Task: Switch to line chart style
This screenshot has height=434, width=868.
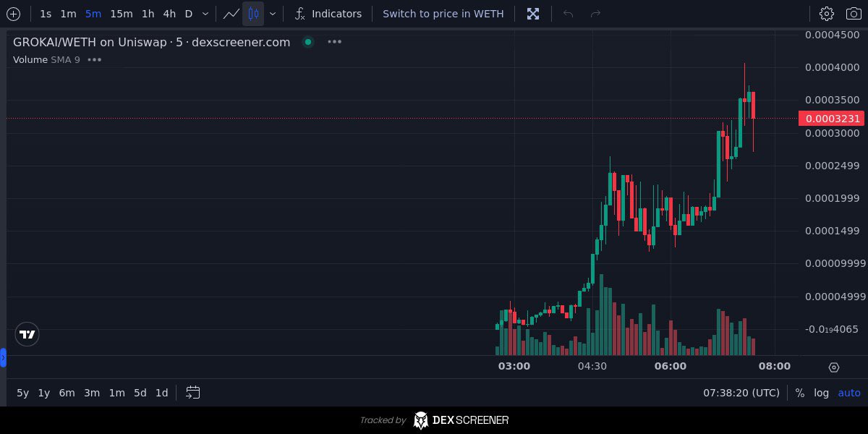Action: pos(231,14)
